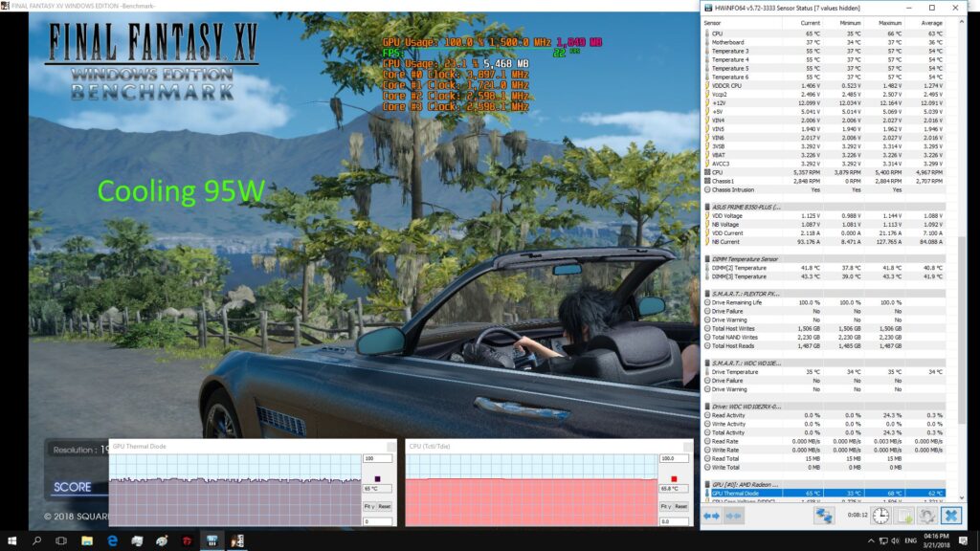
Task: Select the S.M.A.R.T.: WDC WD10E group header
Action: tap(824, 363)
